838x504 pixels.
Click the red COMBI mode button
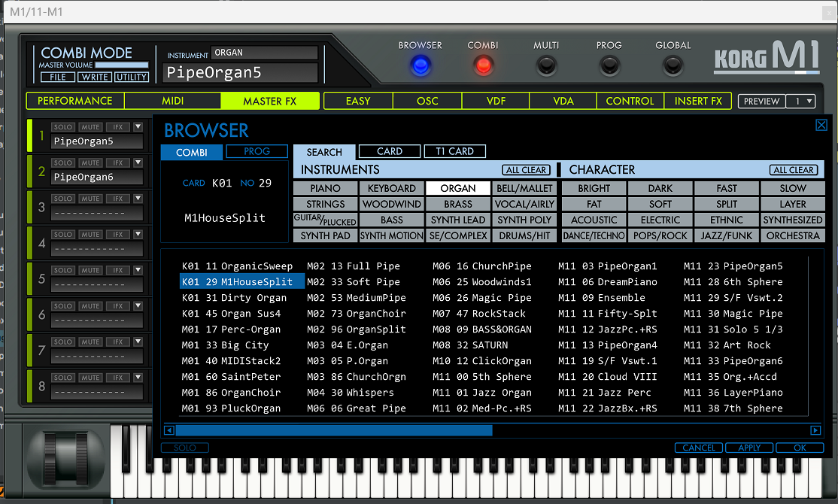point(483,65)
